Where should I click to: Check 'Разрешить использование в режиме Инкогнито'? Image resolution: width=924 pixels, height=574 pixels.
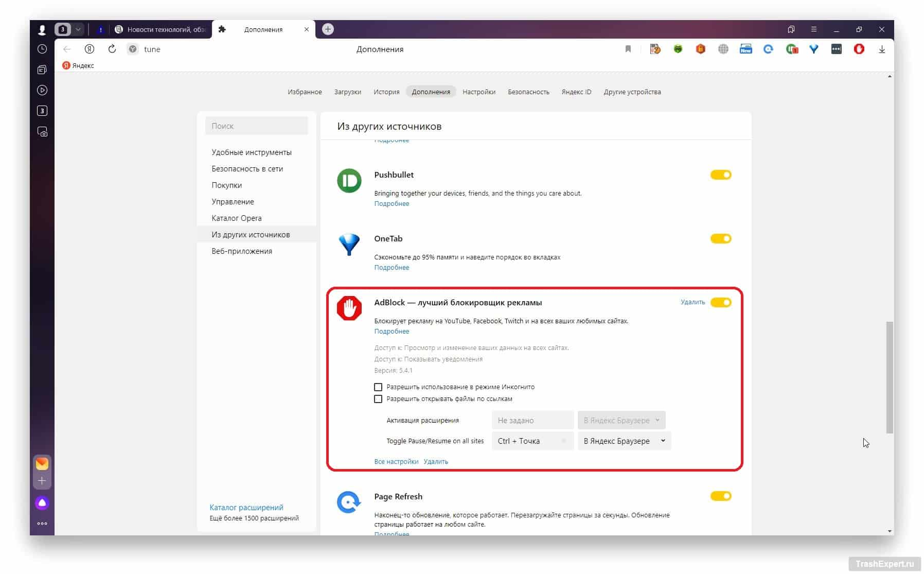click(378, 387)
